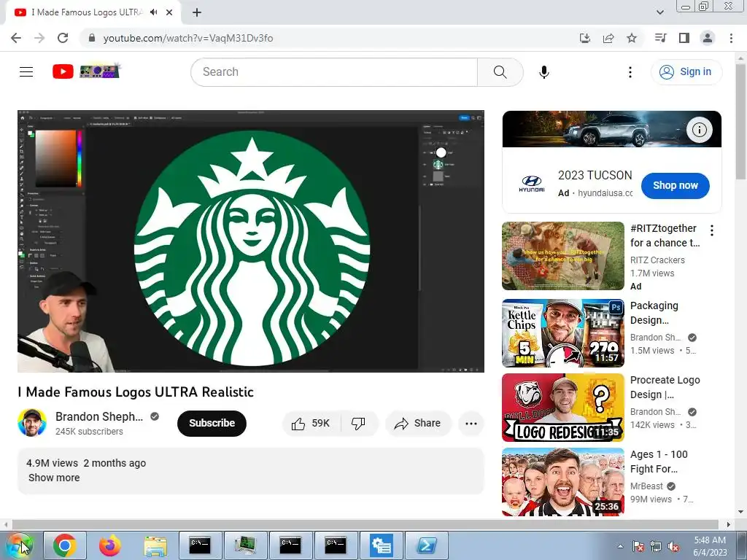Click the vertical page scrollbar

(741, 122)
